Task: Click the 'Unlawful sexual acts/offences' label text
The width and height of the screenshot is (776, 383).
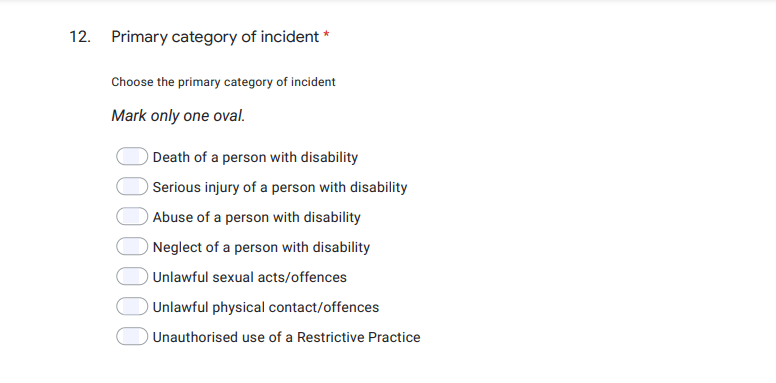Action: click(250, 277)
